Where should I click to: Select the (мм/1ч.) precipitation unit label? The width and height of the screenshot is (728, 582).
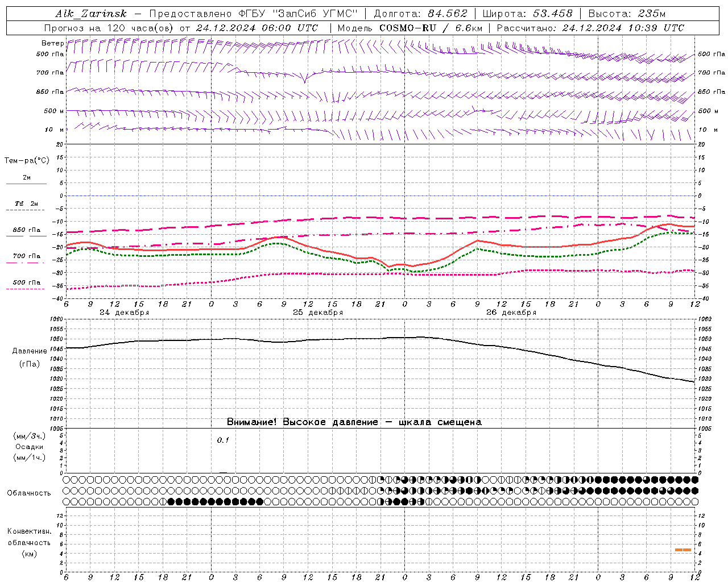tap(30, 458)
